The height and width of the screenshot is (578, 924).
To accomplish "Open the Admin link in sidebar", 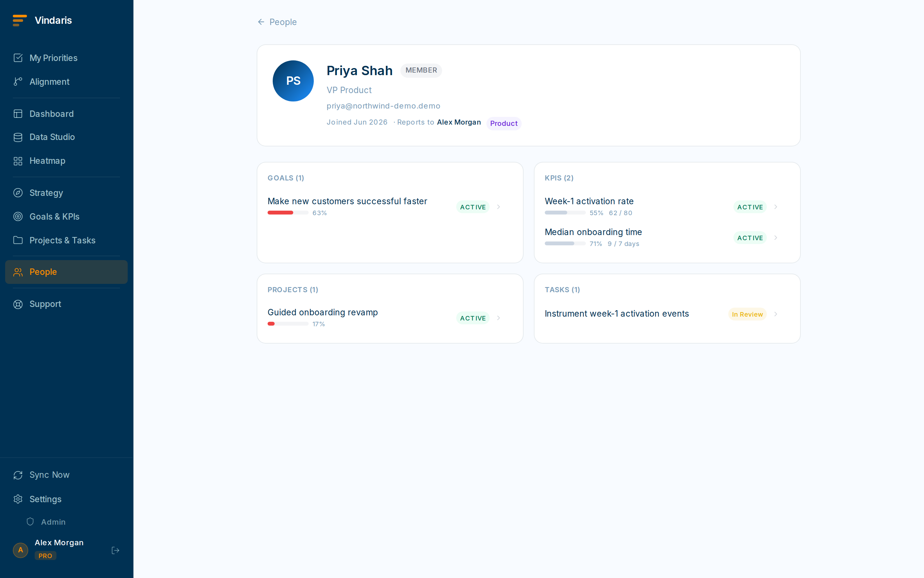I will pos(53,522).
